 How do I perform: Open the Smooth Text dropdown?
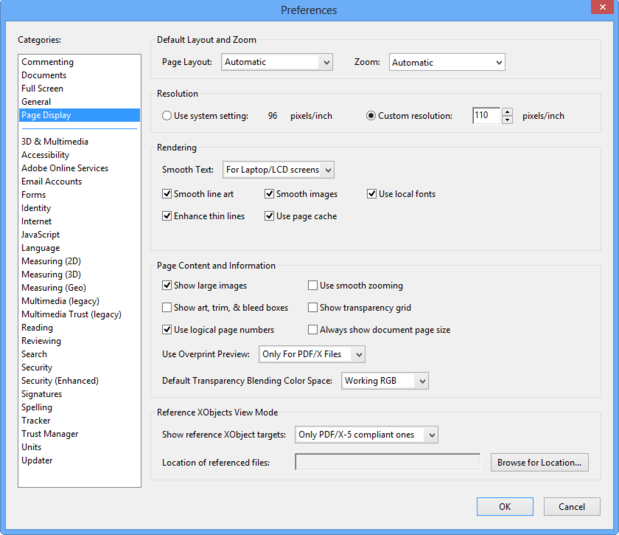(278, 170)
